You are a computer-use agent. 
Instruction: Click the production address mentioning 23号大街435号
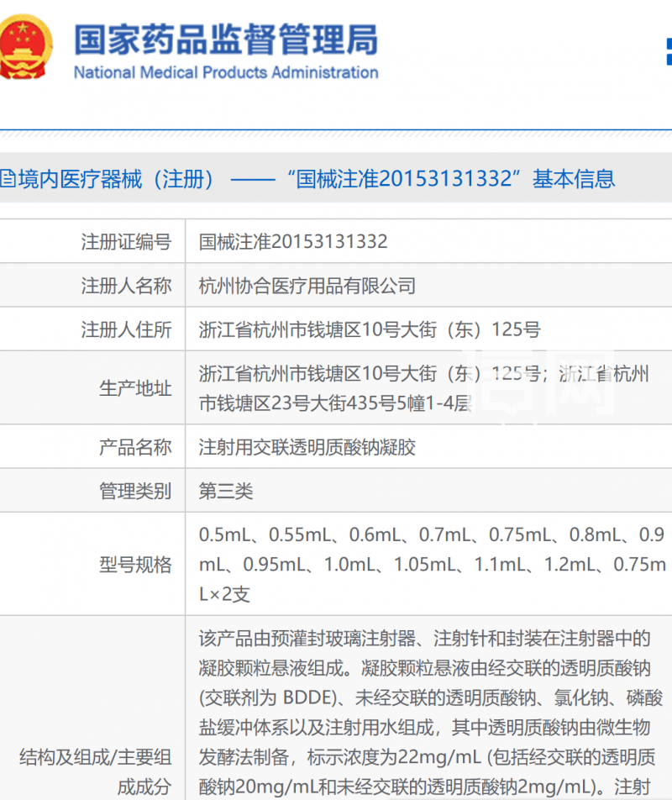tap(336, 403)
